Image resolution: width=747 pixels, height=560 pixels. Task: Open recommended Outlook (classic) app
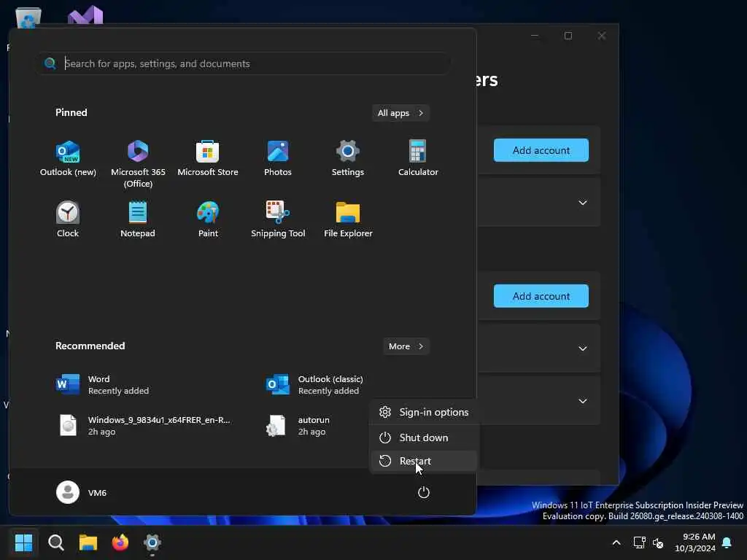click(314, 385)
